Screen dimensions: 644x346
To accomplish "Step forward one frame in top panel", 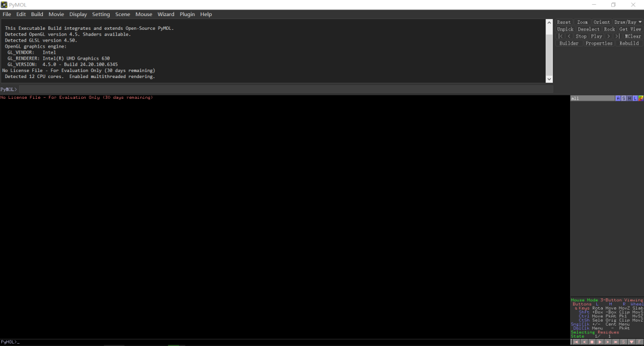I will coord(609,36).
